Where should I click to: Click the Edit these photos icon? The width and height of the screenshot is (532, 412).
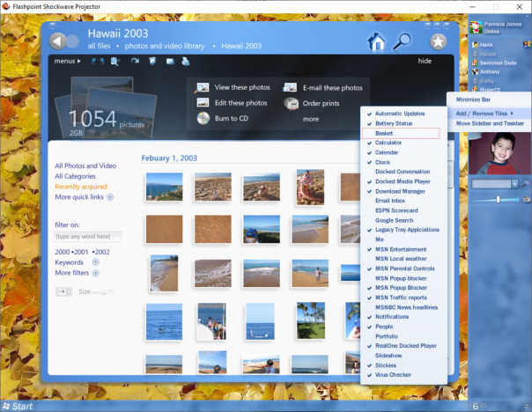point(203,102)
